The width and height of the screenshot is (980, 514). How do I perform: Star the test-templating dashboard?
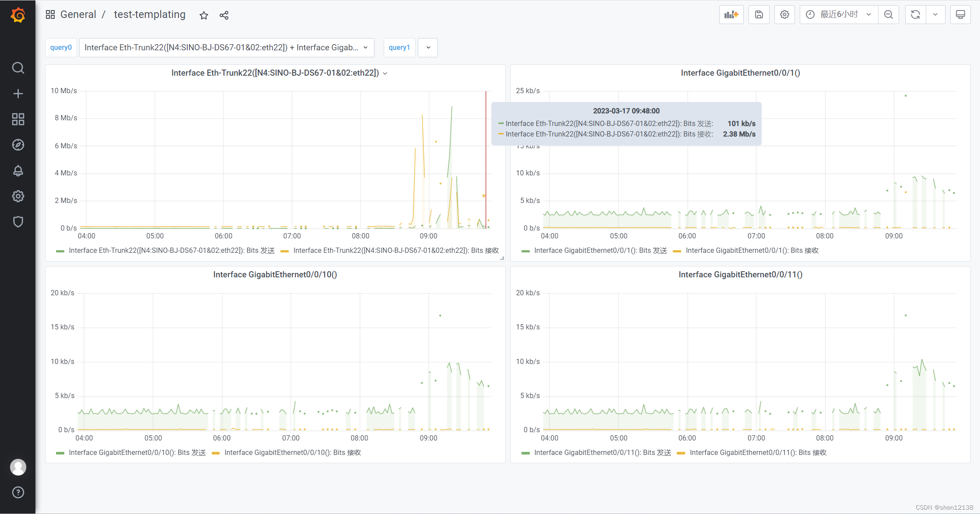[203, 15]
